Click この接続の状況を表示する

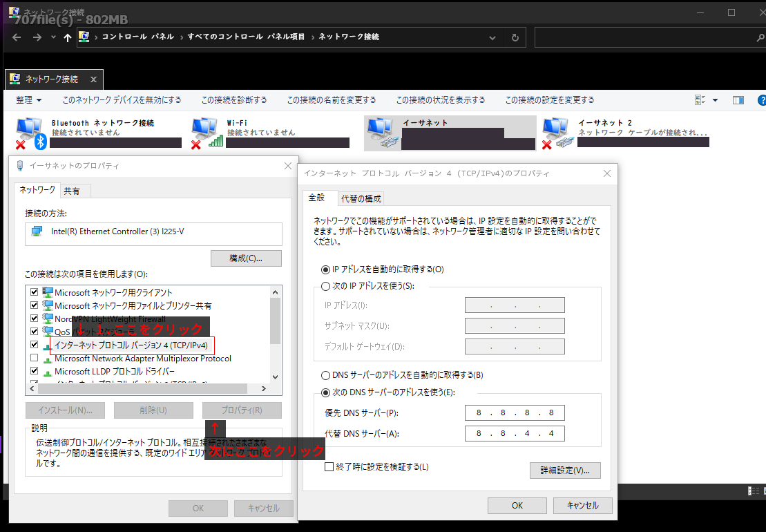coord(441,99)
